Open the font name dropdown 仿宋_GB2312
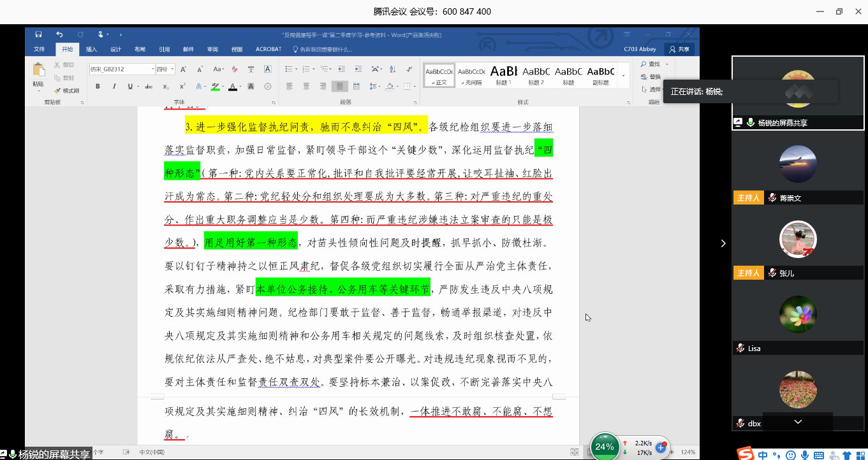Image resolution: width=868 pixels, height=460 pixels. coord(121,69)
